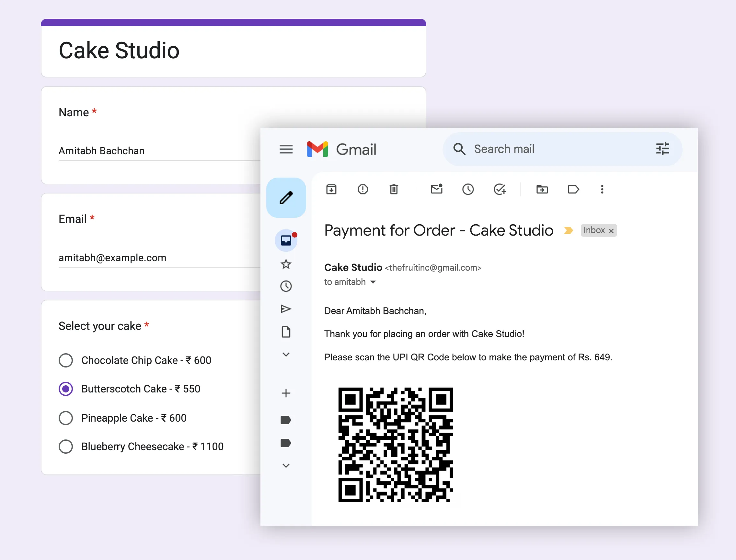736x560 pixels.
Task: Archive the email using toolbar icon
Action: (x=331, y=189)
